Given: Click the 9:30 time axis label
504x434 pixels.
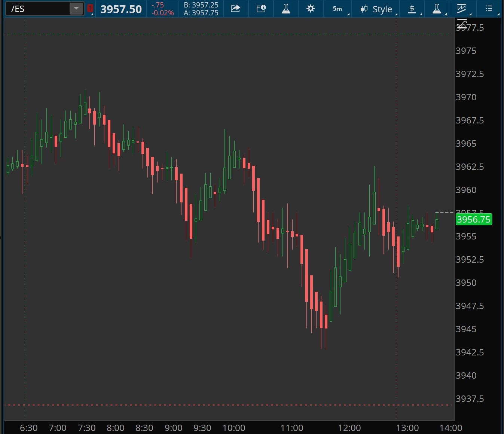Looking at the screenshot, I should pyautogui.click(x=202, y=428).
